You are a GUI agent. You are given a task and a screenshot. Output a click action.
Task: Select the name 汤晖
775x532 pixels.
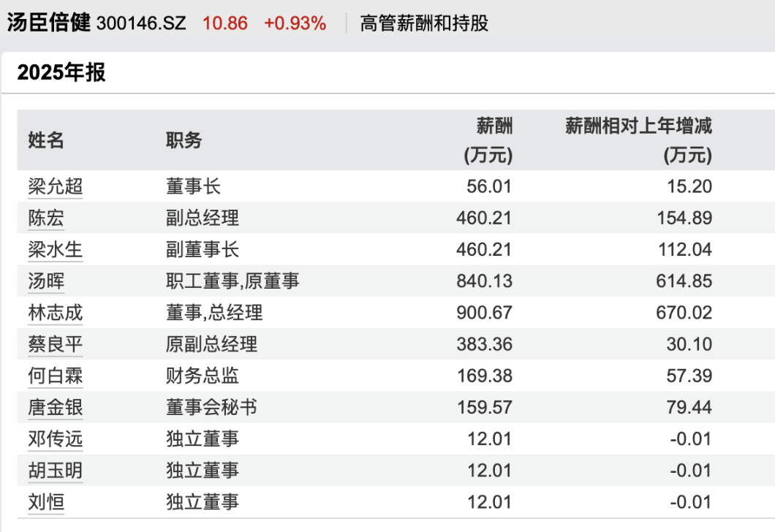(x=46, y=281)
